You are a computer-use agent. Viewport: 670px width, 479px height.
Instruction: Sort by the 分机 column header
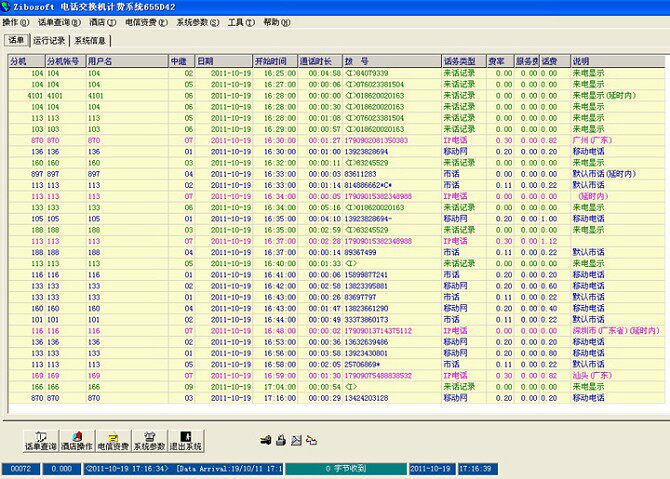click(x=26, y=61)
